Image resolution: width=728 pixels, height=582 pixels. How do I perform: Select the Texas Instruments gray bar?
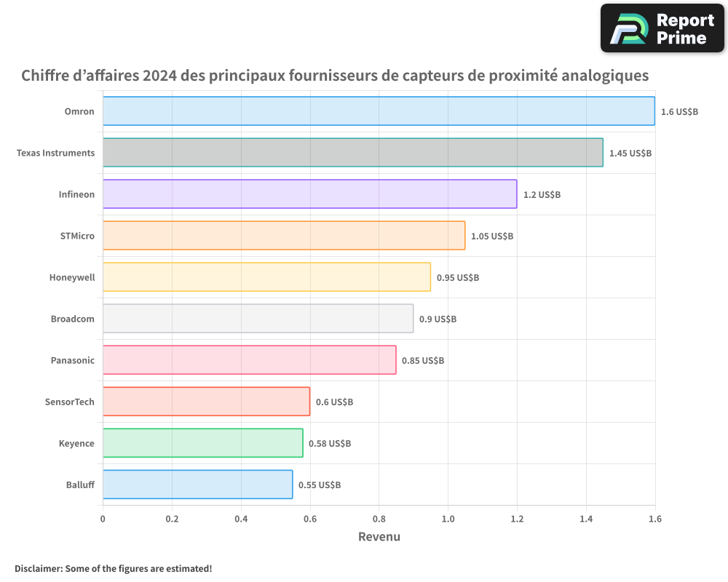tap(352, 153)
